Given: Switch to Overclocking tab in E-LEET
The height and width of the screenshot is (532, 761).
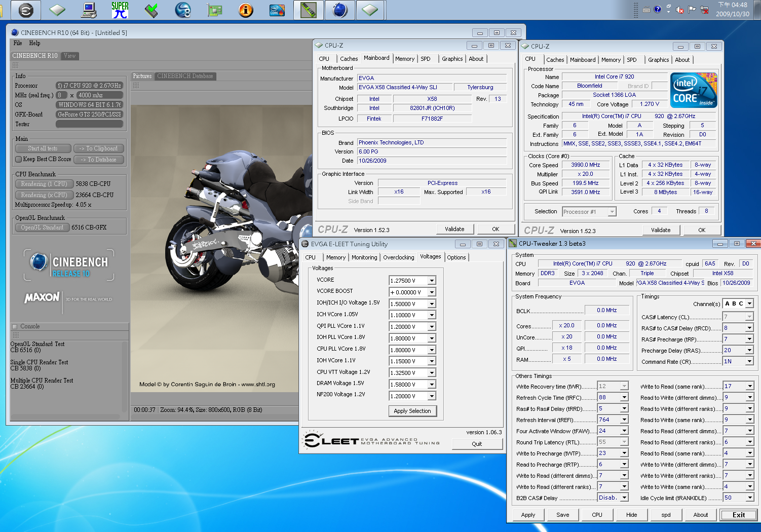Looking at the screenshot, I should click(x=398, y=257).
